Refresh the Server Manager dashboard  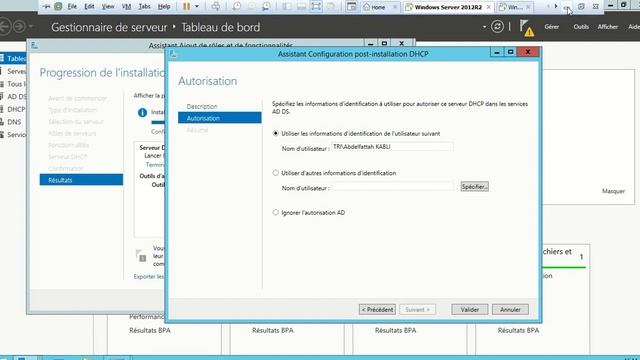point(497,27)
